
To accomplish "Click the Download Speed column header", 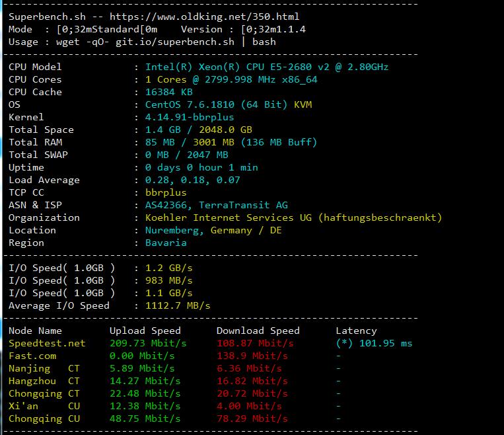I will point(258,331).
